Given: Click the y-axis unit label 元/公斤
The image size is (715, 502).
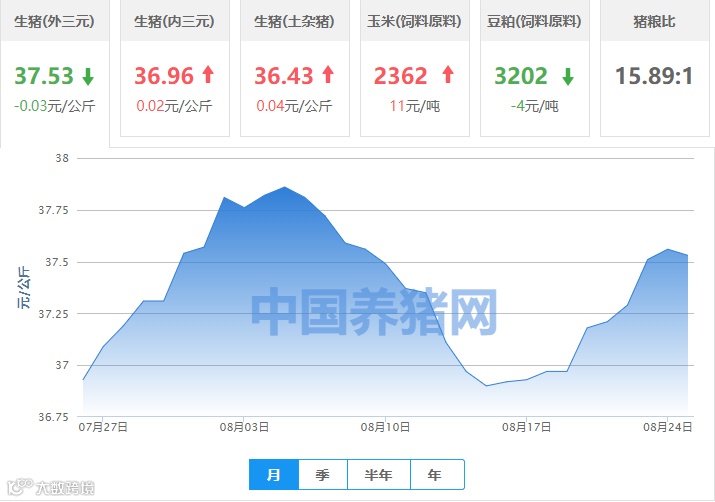Looking at the screenshot, I should (23, 288).
